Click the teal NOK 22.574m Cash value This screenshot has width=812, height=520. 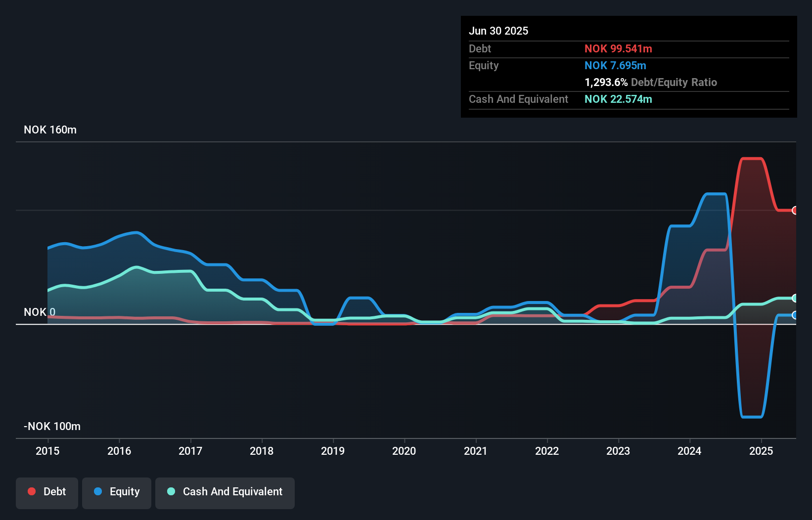[x=618, y=99]
